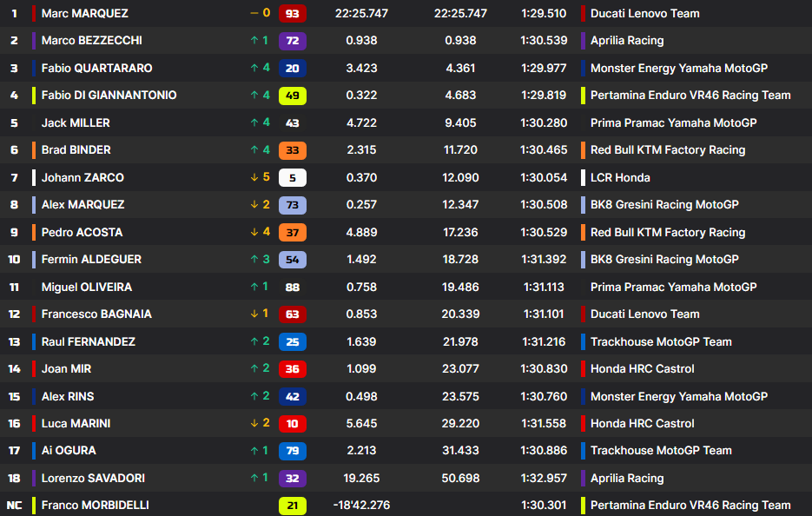Select Luca MARINI's row gap 5.645
The image size is (812, 516).
tap(361, 424)
